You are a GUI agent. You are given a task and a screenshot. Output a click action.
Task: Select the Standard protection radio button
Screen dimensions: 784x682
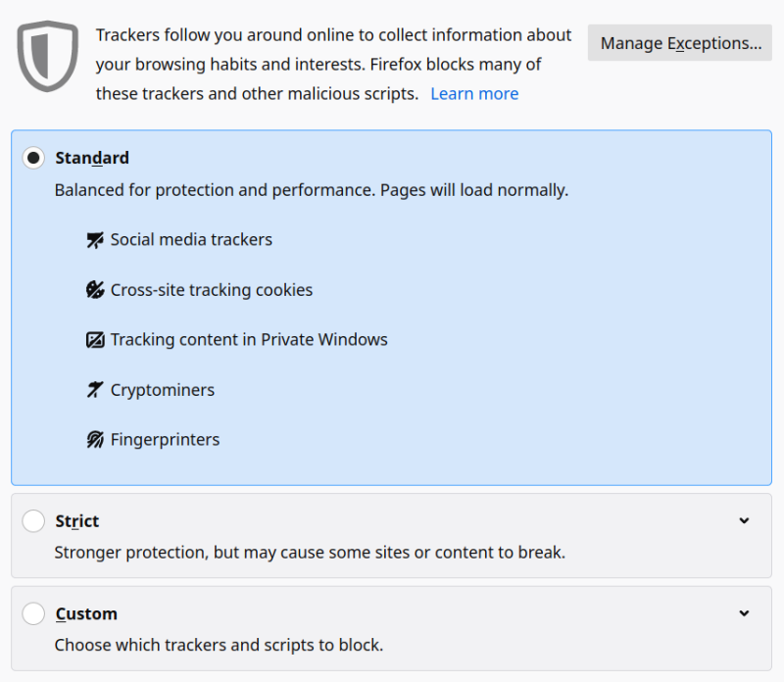[33, 158]
